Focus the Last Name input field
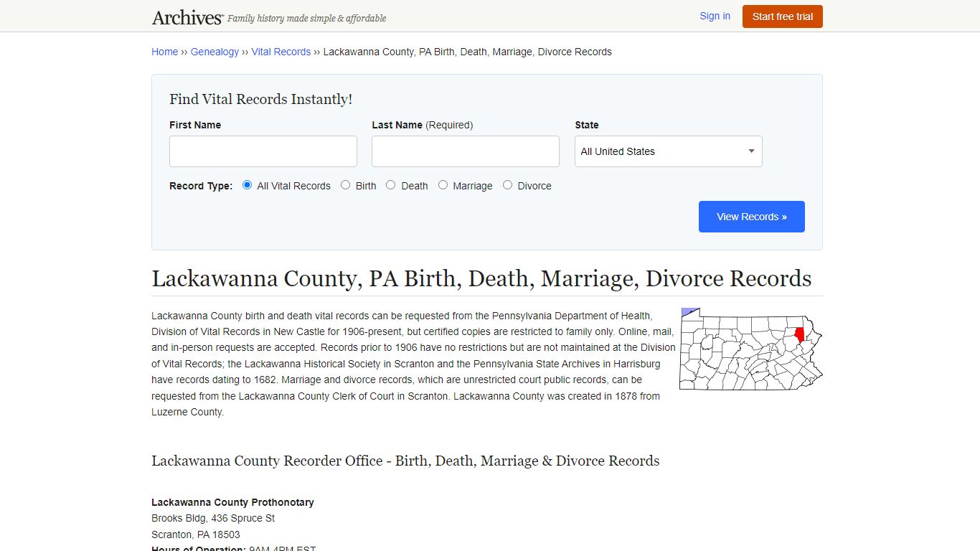This screenshot has height=551, width=980. click(466, 151)
